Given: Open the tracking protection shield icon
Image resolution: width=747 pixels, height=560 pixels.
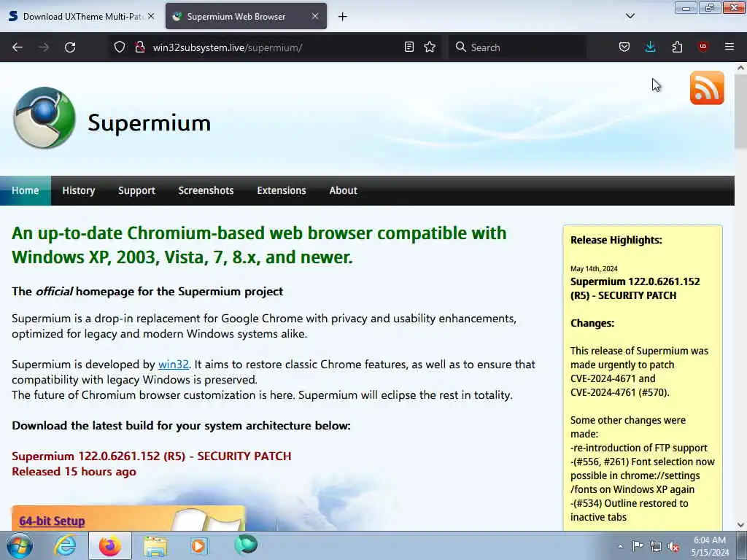Looking at the screenshot, I should (x=120, y=47).
